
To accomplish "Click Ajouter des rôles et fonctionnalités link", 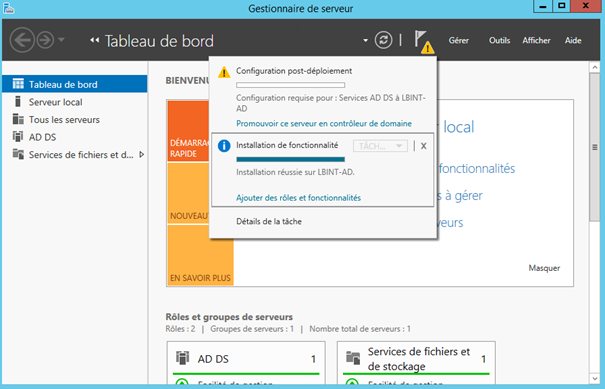I will (x=298, y=198).
